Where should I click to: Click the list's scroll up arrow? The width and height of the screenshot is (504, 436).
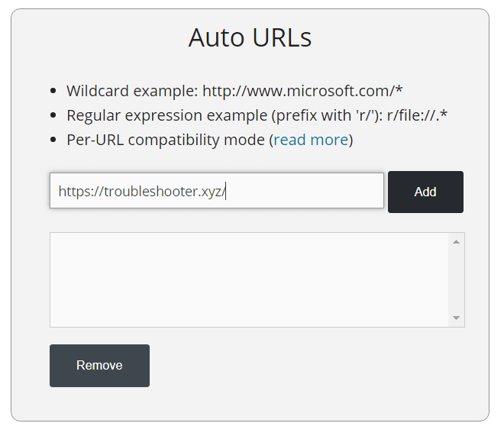(x=456, y=242)
